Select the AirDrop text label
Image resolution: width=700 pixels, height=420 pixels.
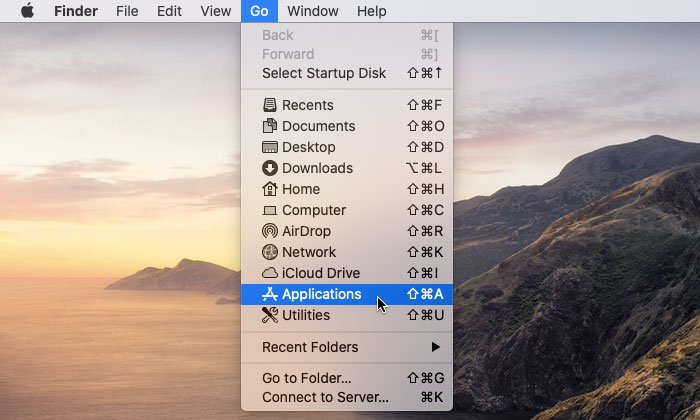[x=306, y=231]
